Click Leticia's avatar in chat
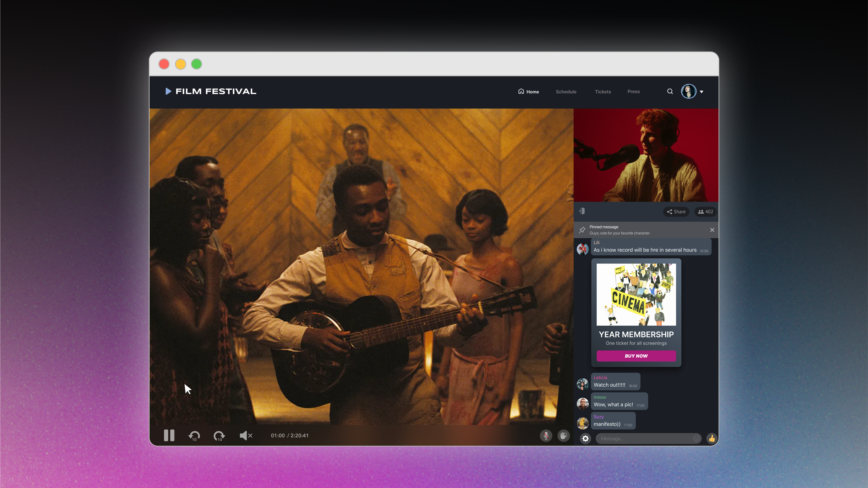Image resolution: width=868 pixels, height=488 pixels. click(x=582, y=384)
